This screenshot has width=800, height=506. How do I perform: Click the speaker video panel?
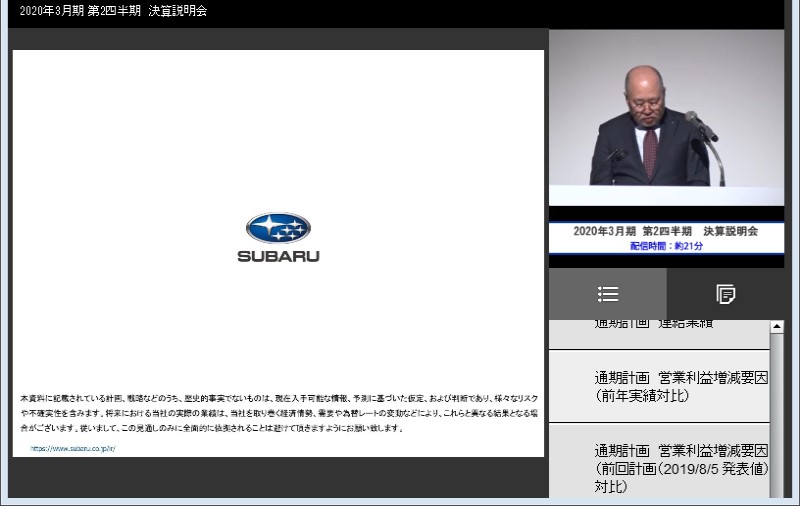click(666, 117)
